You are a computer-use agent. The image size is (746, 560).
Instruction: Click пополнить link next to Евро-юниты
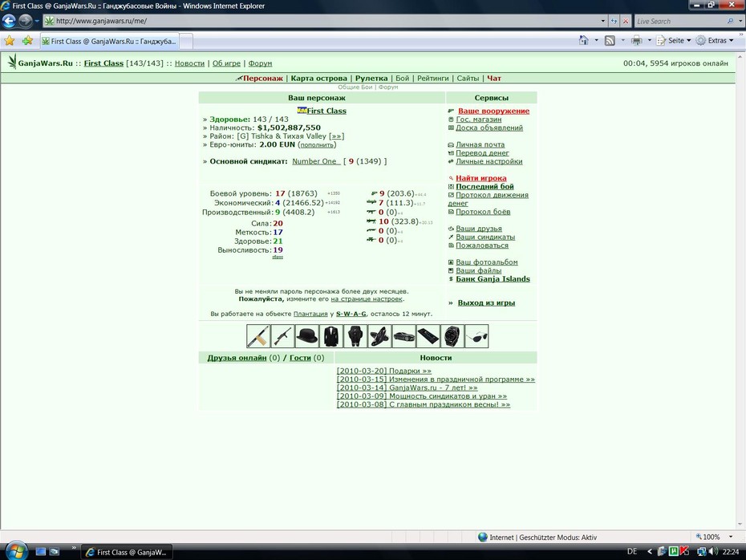pyautogui.click(x=317, y=144)
